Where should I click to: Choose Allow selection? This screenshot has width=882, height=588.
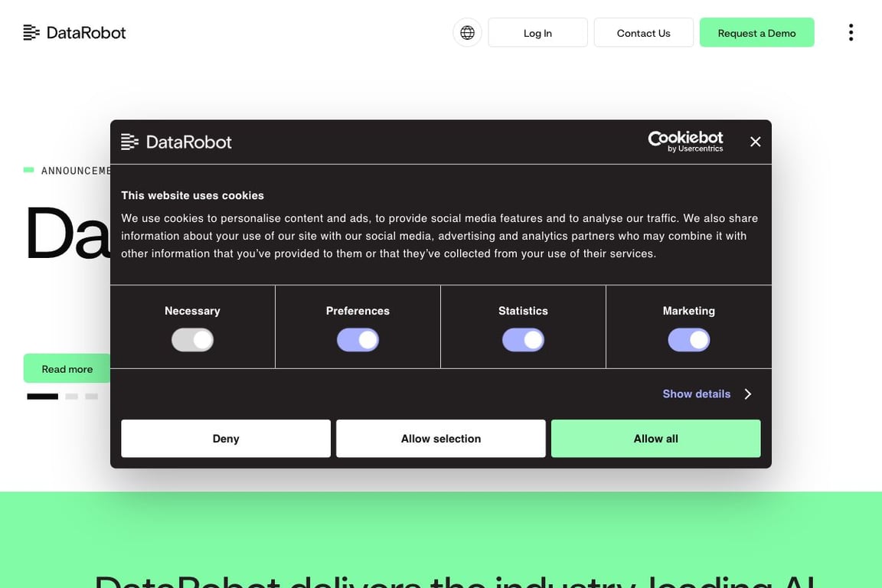[x=440, y=439]
